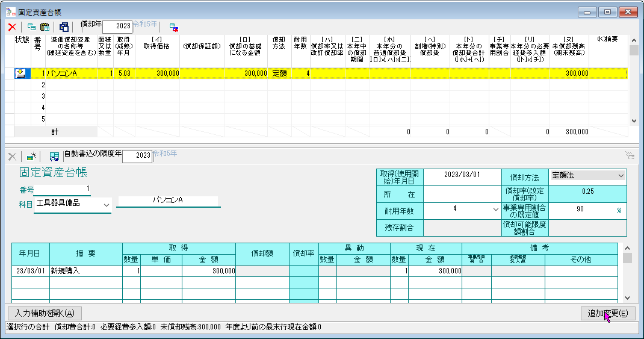This screenshot has width=644, height=339.
Task: Click the 取得価格 300,000 cell in row 1
Action: tap(157, 73)
